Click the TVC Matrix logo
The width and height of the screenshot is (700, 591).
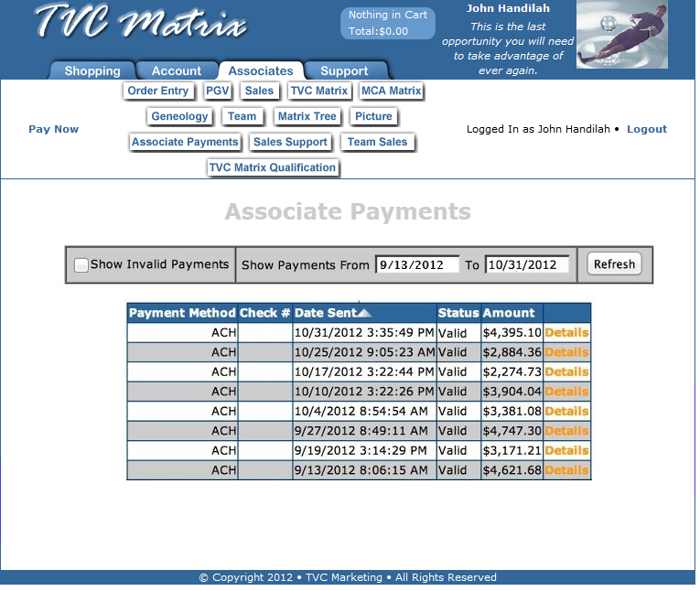[141, 20]
